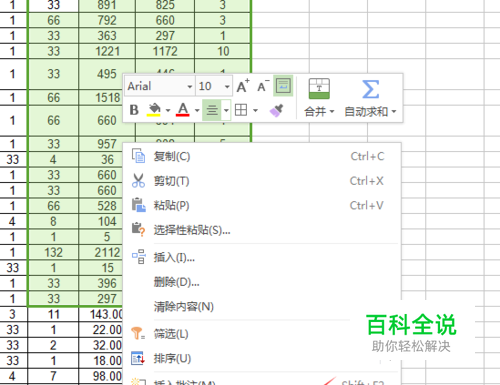This screenshot has width=500, height=385.
Task: Click the cell containing 792
Action: click(107, 20)
